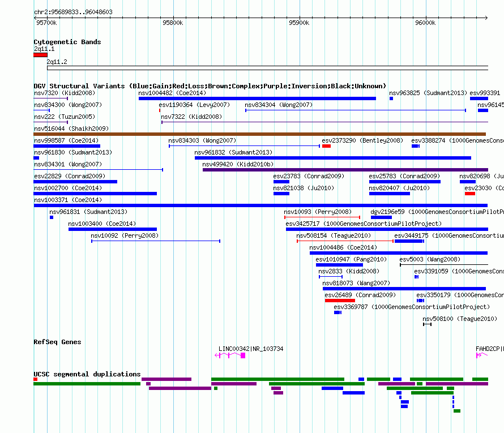Click the 95900k ruler tick label

coord(299,23)
